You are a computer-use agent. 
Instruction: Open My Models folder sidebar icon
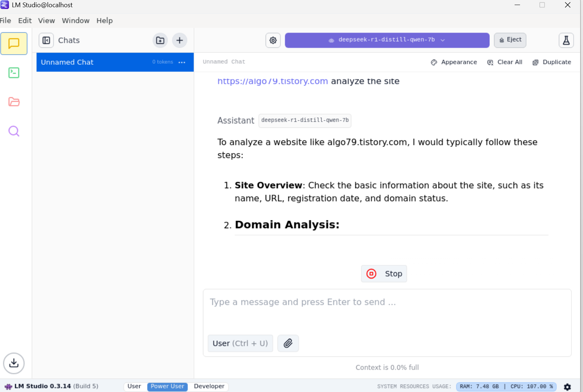14,102
